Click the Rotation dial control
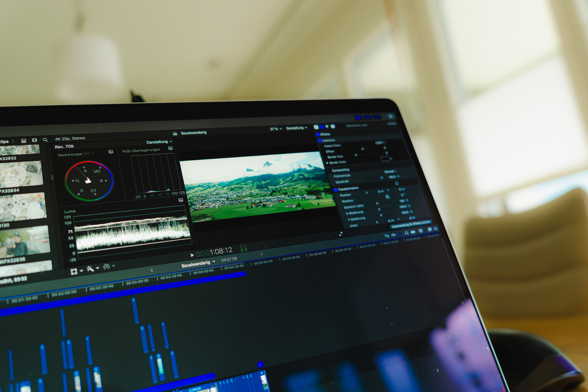Viewport: 588px width, 392px height. pyautogui.click(x=388, y=197)
